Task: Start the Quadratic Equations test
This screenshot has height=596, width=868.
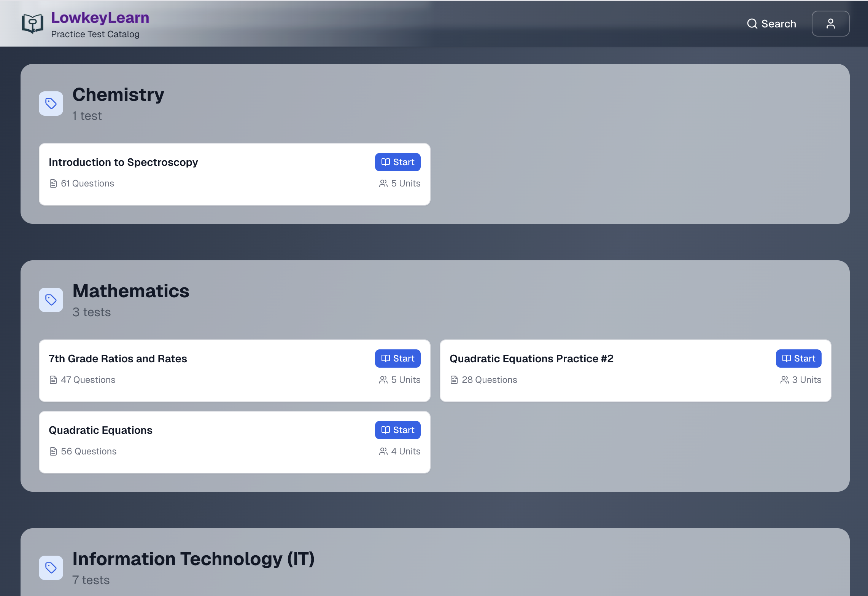Action: tap(397, 430)
